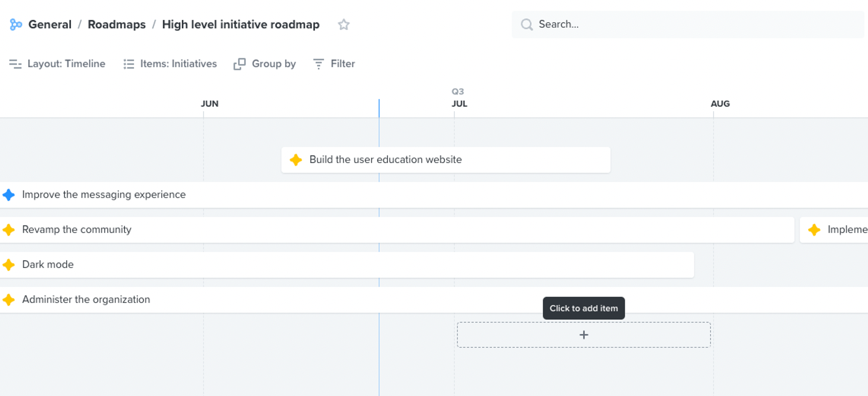Navigate to the General breadcrumb

pyautogui.click(x=49, y=24)
